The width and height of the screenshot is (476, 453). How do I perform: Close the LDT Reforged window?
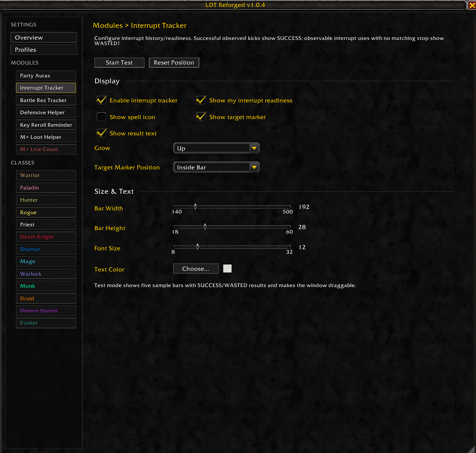point(472,5)
